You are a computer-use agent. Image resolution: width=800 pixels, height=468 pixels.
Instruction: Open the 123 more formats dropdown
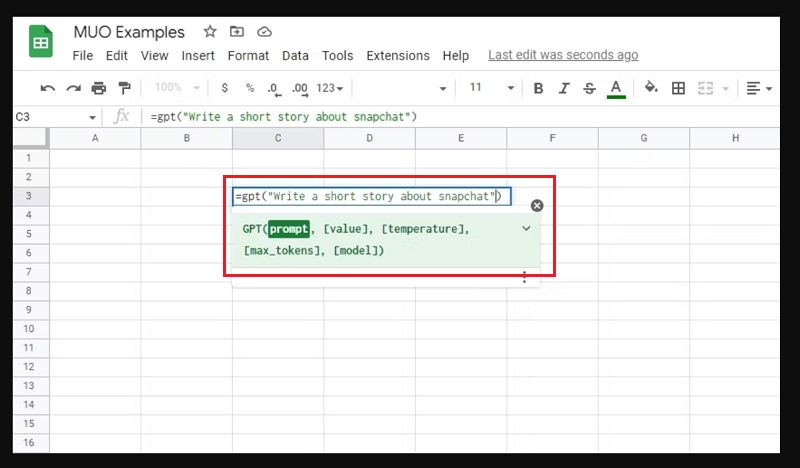(329, 88)
